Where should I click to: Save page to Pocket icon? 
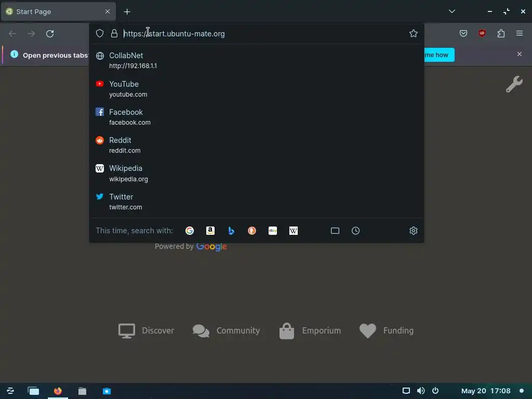[463, 33]
